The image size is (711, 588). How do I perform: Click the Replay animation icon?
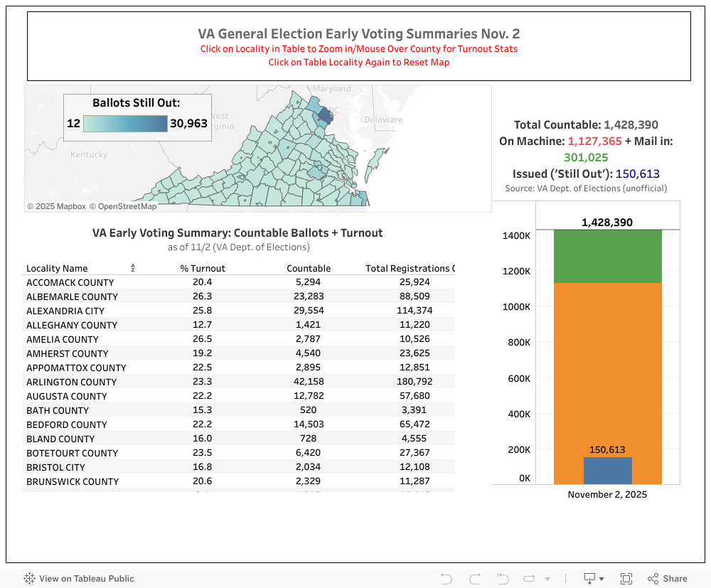[x=529, y=578]
